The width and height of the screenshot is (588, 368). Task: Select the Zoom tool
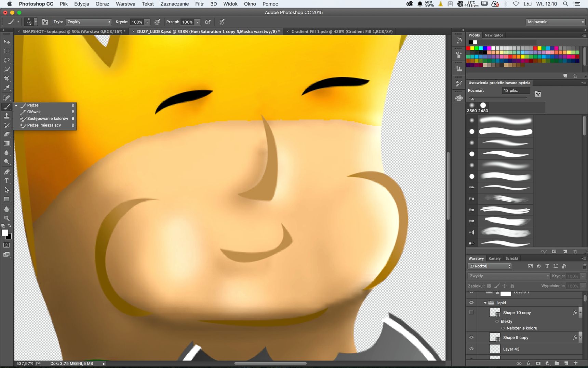click(x=7, y=218)
